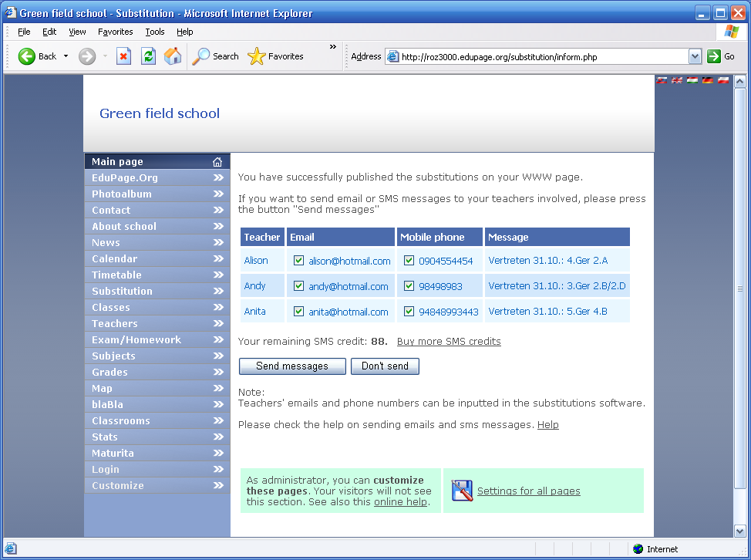Expand the toolbar overflow chevron

click(x=333, y=47)
